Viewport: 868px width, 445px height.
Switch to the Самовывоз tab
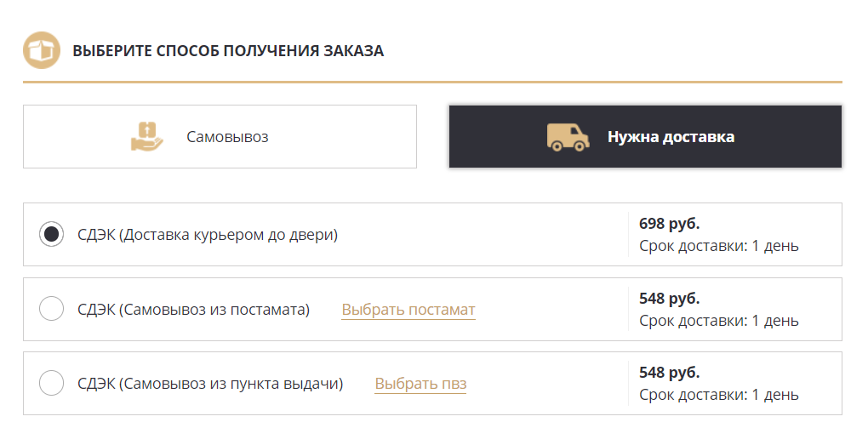pyautogui.click(x=220, y=137)
